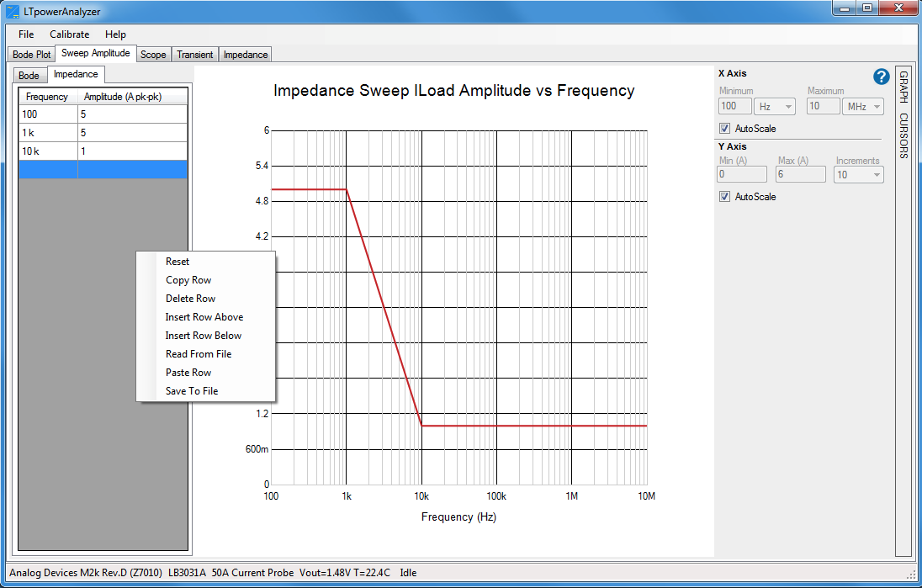The width and height of the screenshot is (922, 588).
Task: Open the X Axis maximum MHz unit dropdown
Action: [x=864, y=107]
